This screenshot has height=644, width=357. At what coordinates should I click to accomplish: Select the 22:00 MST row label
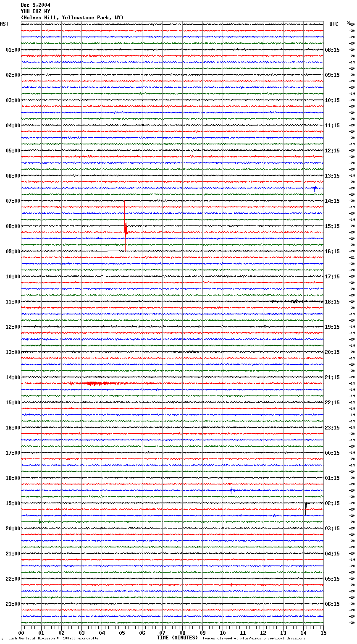(x=13, y=579)
